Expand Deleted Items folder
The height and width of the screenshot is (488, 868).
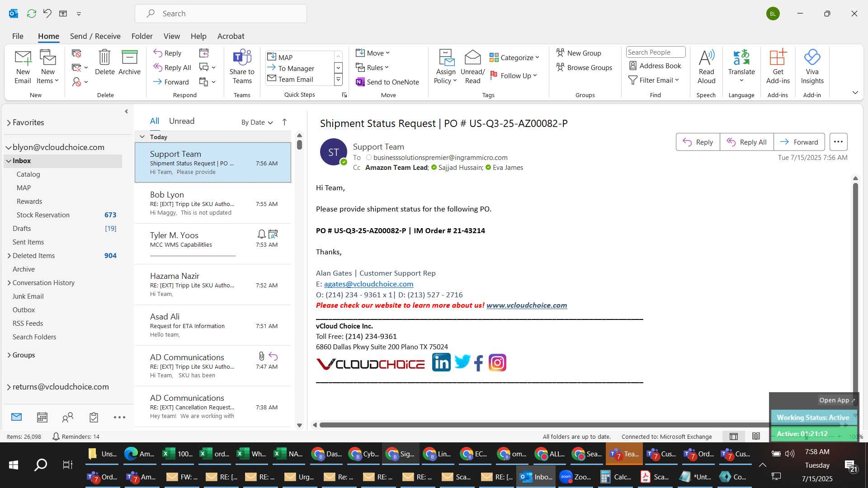9,256
